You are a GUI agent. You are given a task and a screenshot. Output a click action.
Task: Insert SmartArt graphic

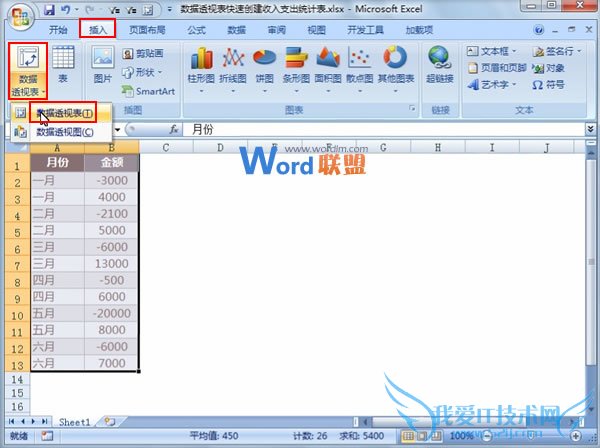point(148,91)
